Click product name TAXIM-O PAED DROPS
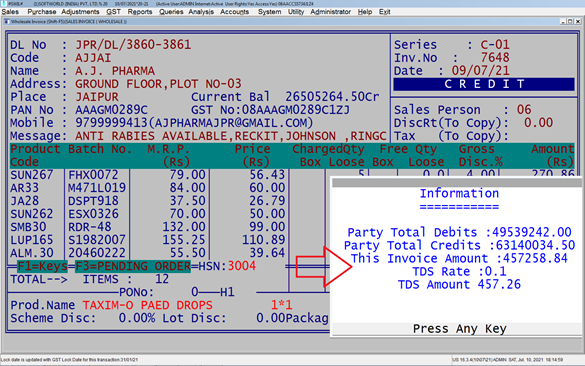The height and width of the screenshot is (366, 585). coord(147,306)
